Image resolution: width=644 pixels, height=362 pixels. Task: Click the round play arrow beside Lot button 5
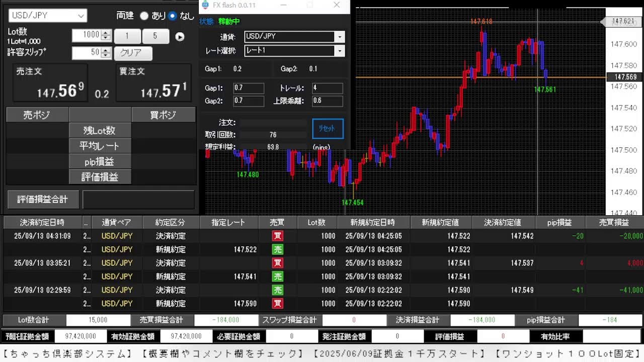(x=180, y=37)
